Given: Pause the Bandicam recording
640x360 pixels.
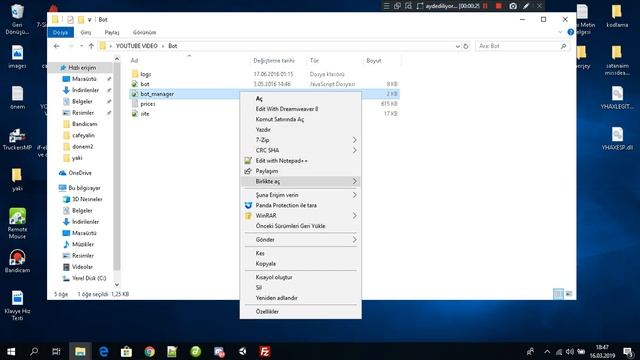Looking at the screenshot, I should click(485, 6).
